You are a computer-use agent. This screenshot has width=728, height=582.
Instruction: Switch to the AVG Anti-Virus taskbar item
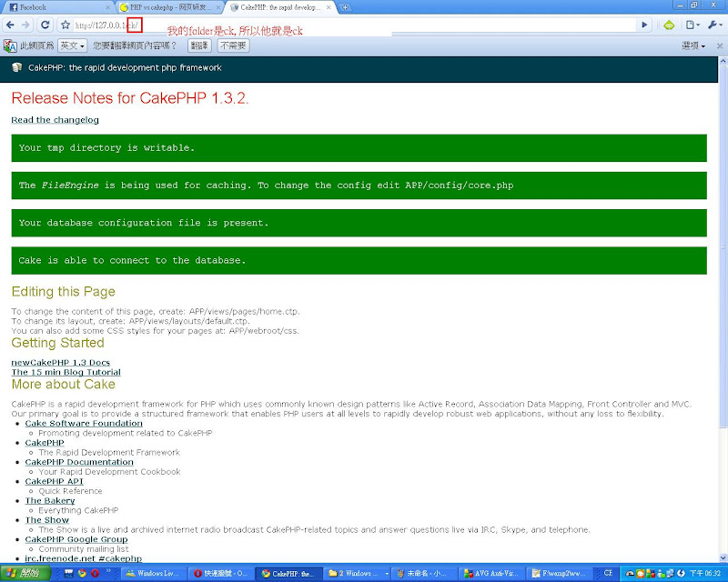(x=491, y=574)
